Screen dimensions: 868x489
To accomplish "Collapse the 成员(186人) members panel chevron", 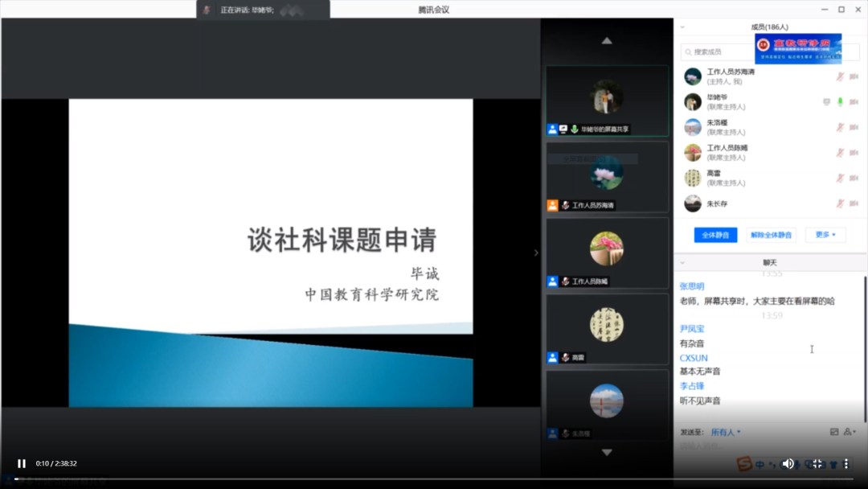I will [x=682, y=27].
